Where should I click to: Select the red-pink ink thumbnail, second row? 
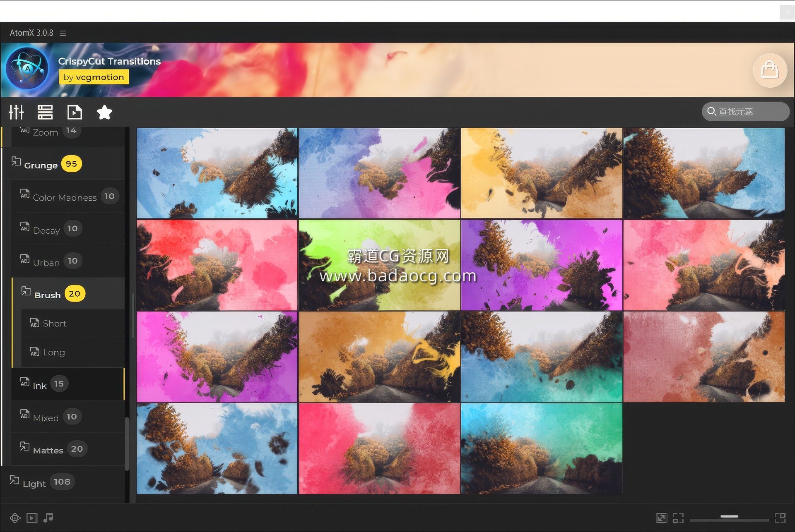pos(217,265)
